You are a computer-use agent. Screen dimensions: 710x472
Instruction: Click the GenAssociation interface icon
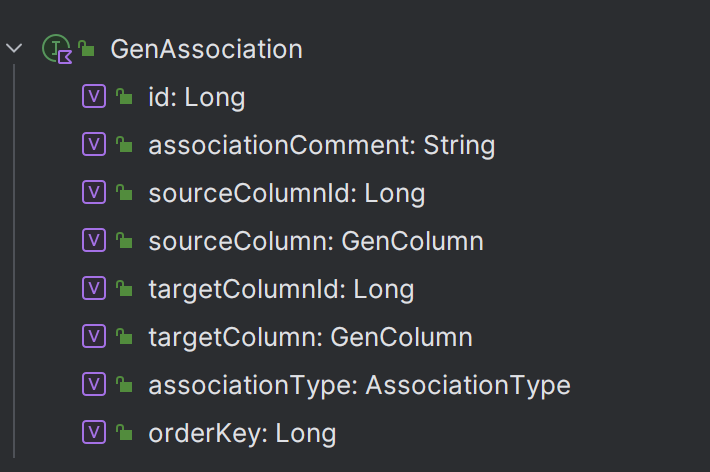pyautogui.click(x=57, y=48)
